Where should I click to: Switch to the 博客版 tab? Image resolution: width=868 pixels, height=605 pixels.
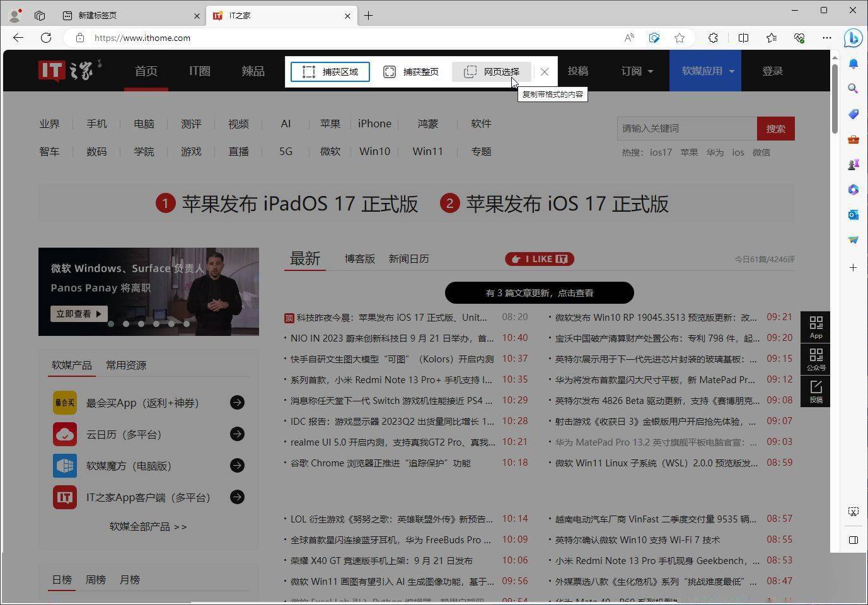pyautogui.click(x=360, y=259)
